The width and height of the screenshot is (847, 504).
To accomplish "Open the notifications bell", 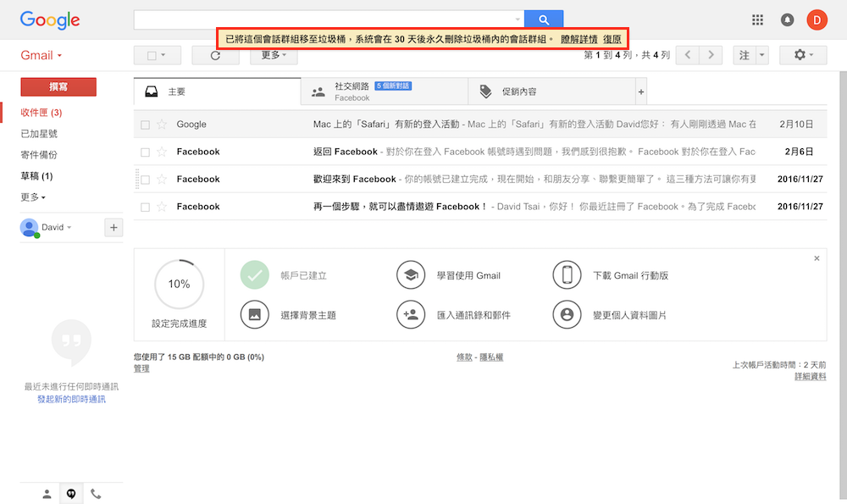I will [x=787, y=20].
